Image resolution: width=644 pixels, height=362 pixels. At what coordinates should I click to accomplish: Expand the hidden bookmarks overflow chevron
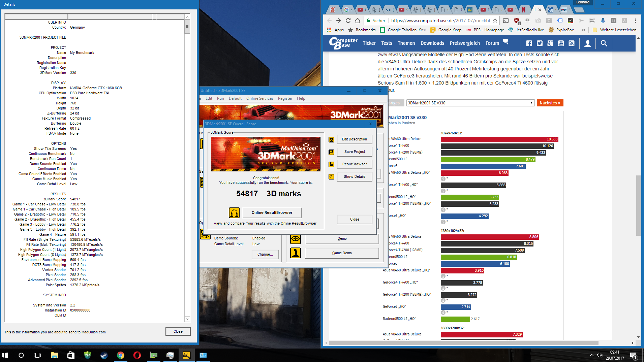(x=584, y=30)
